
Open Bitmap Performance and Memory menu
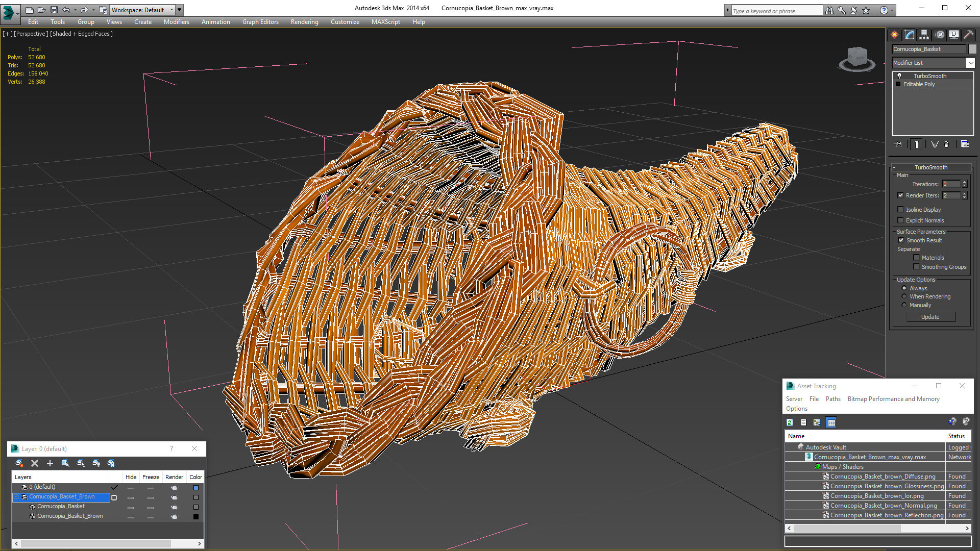click(893, 399)
